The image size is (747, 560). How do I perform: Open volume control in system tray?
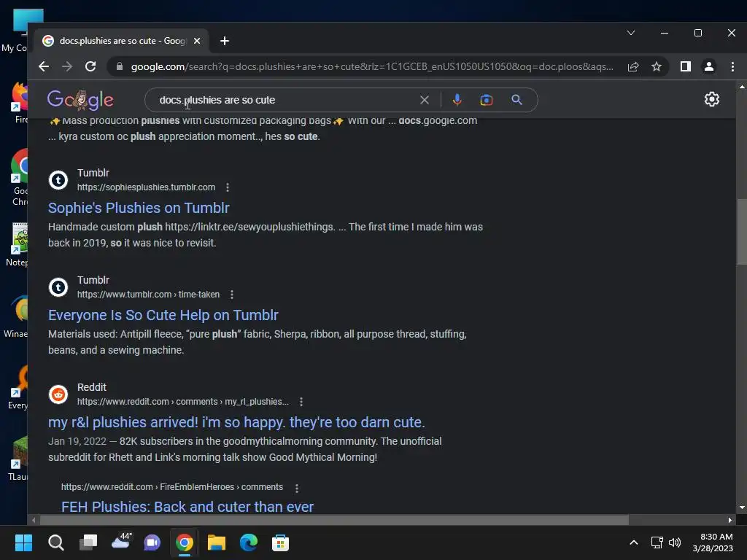point(675,542)
